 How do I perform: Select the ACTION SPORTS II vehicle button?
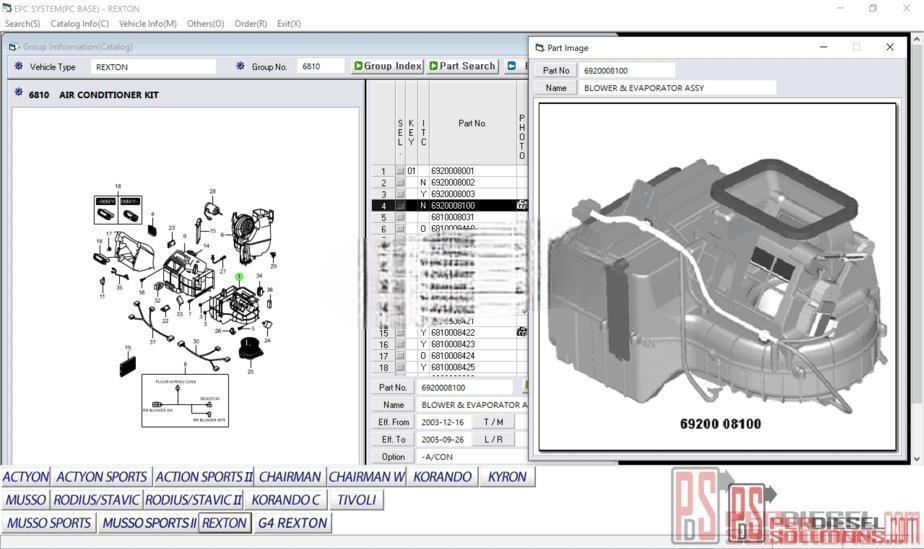(203, 477)
